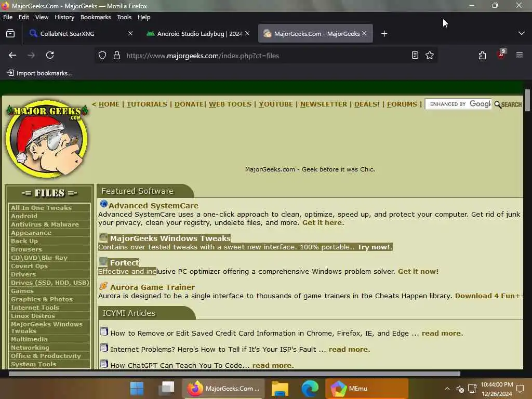This screenshot has width=532, height=399.
Task: Click the address bar URL field
Action: (267, 56)
